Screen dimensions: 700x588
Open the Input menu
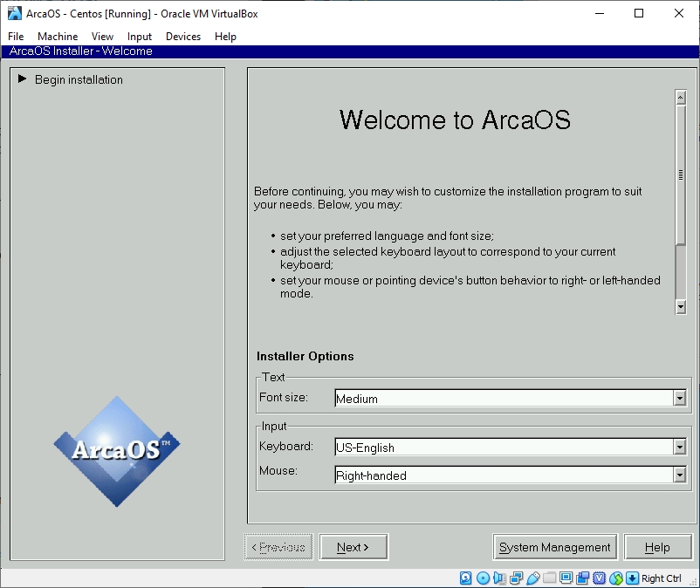click(x=140, y=37)
